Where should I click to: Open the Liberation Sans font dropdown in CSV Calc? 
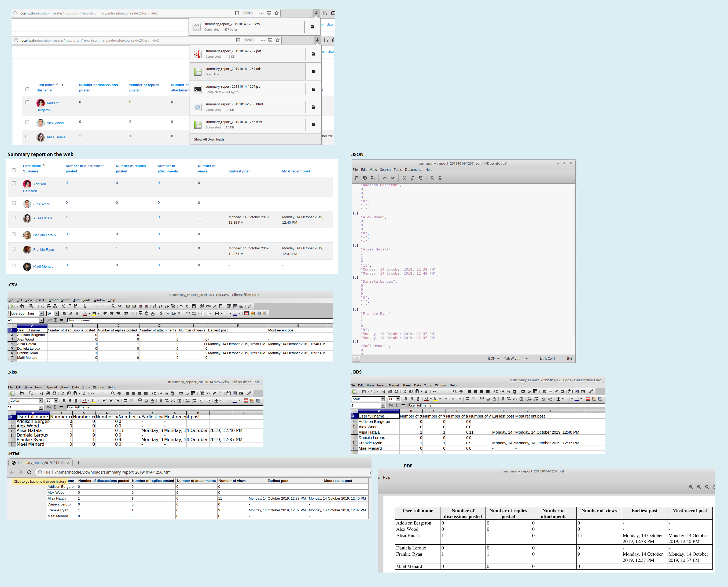(41, 313)
